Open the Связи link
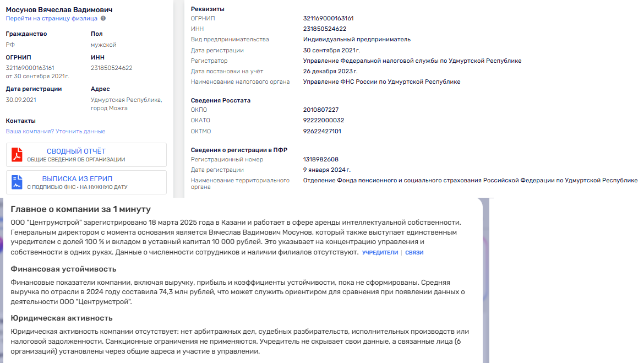The height and width of the screenshot is (363, 644). [414, 252]
